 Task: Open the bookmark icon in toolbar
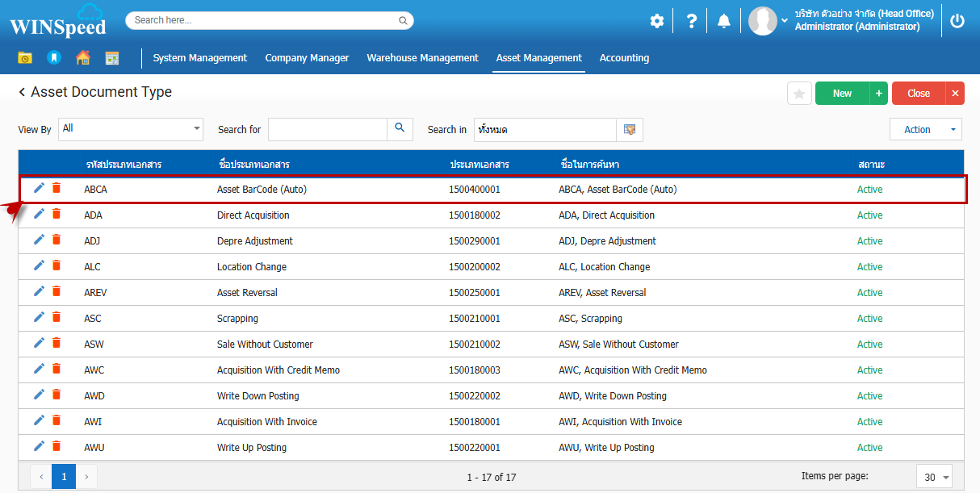(x=54, y=58)
